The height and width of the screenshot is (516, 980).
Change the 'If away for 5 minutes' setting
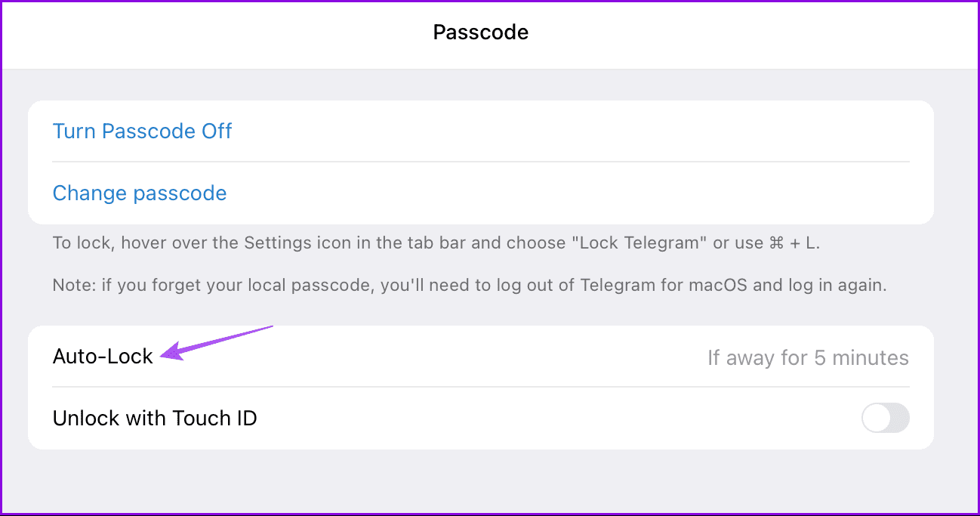807,357
